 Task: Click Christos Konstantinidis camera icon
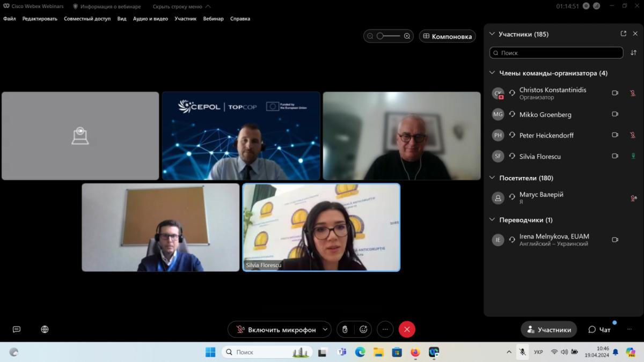coord(615,93)
